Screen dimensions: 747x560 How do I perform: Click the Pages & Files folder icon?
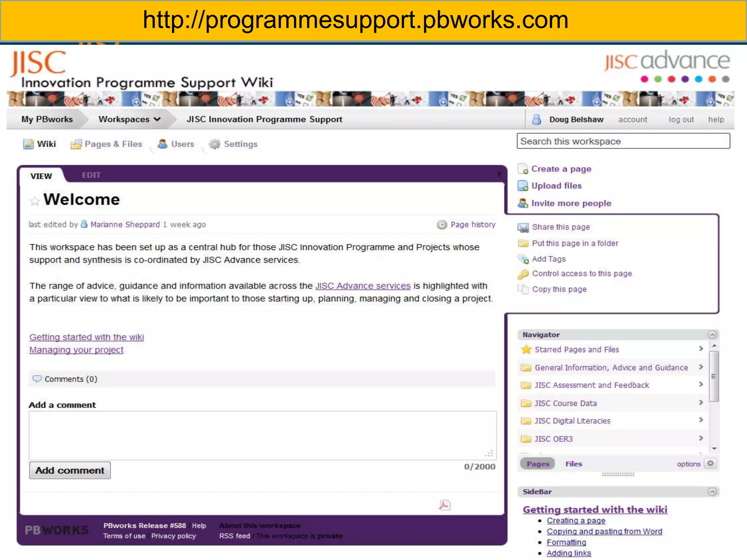(76, 144)
